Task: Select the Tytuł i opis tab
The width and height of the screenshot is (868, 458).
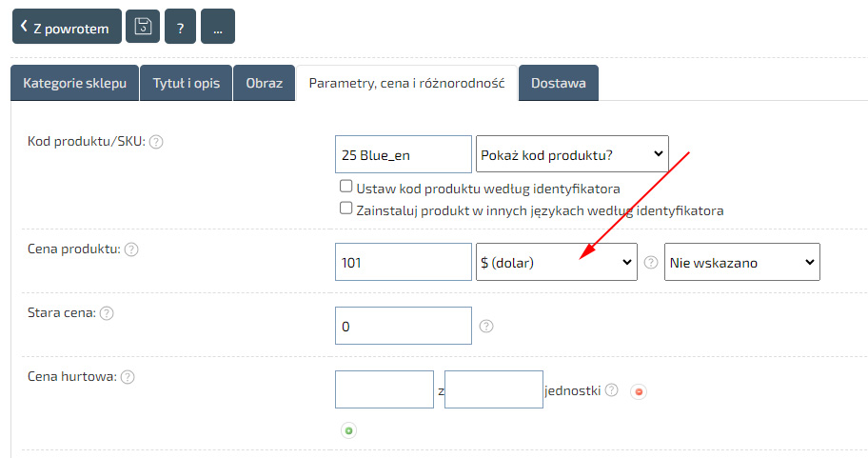Action: [187, 83]
